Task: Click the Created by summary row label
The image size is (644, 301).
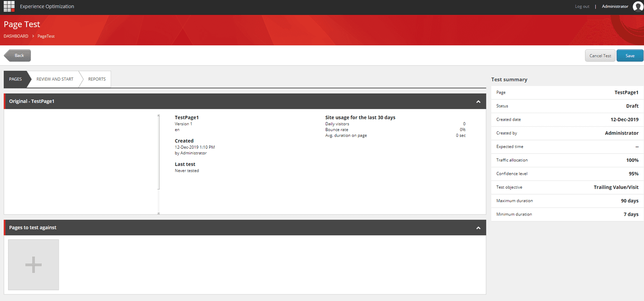Action: point(506,133)
